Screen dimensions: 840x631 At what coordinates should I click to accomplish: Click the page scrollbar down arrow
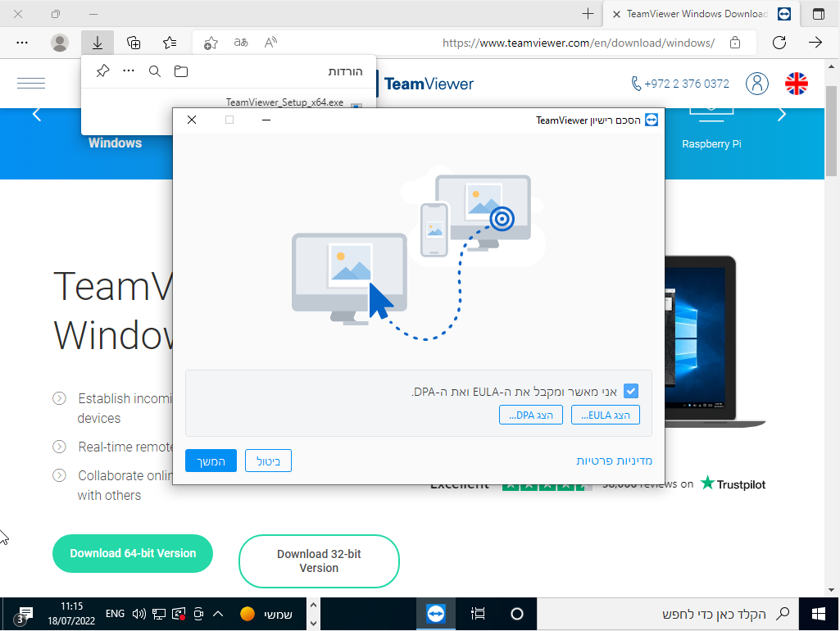pyautogui.click(x=832, y=590)
